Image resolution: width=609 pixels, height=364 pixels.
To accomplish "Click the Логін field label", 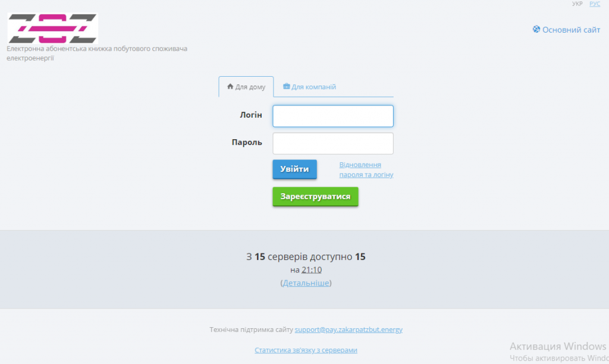I will (250, 115).
